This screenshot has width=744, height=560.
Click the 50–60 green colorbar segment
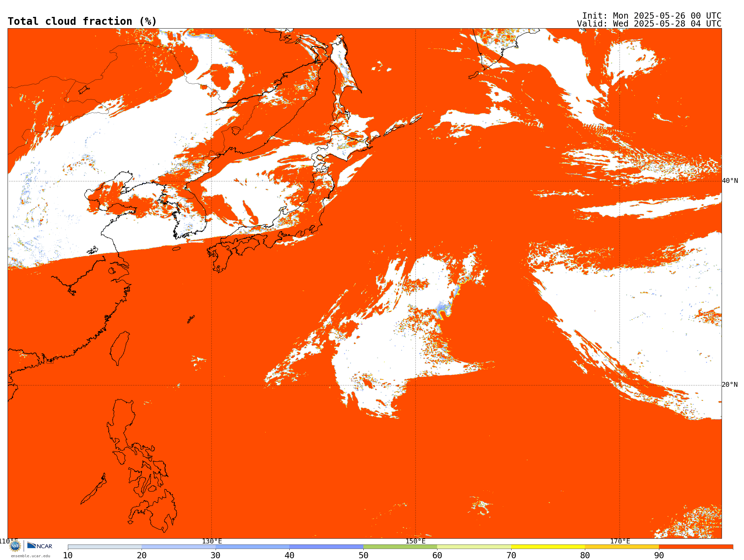tap(400, 547)
